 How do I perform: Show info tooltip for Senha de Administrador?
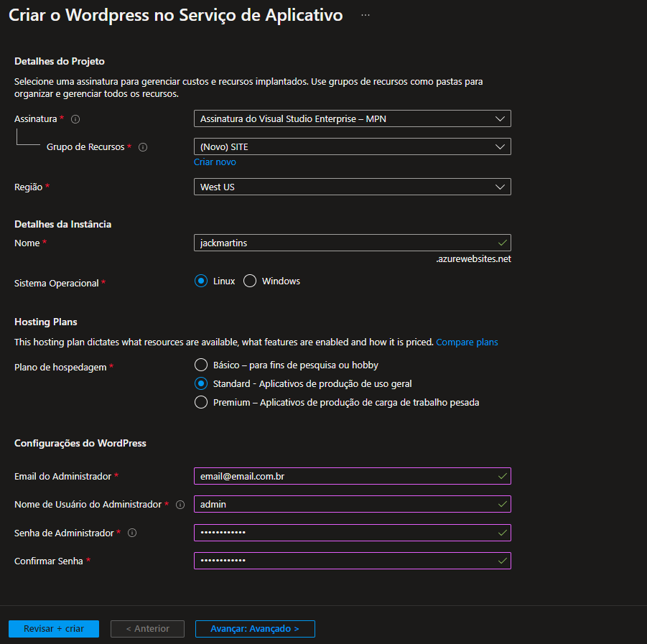click(x=132, y=533)
